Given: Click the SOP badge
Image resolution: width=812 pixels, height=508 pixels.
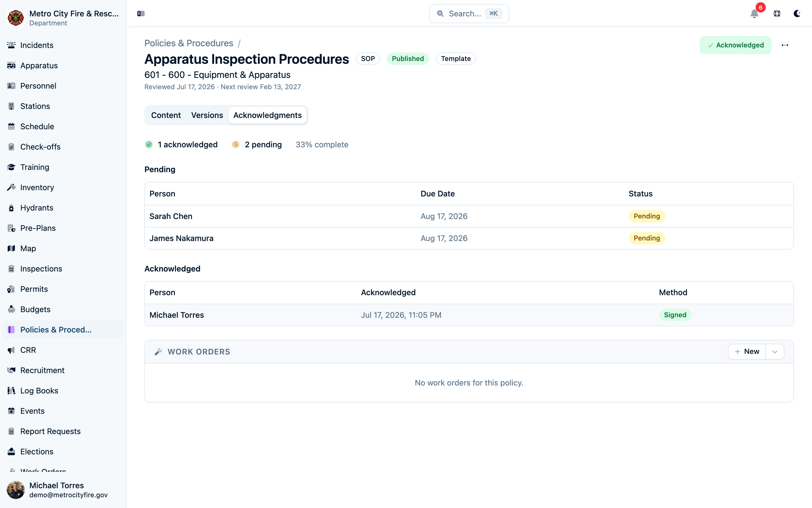Looking at the screenshot, I should [x=368, y=59].
